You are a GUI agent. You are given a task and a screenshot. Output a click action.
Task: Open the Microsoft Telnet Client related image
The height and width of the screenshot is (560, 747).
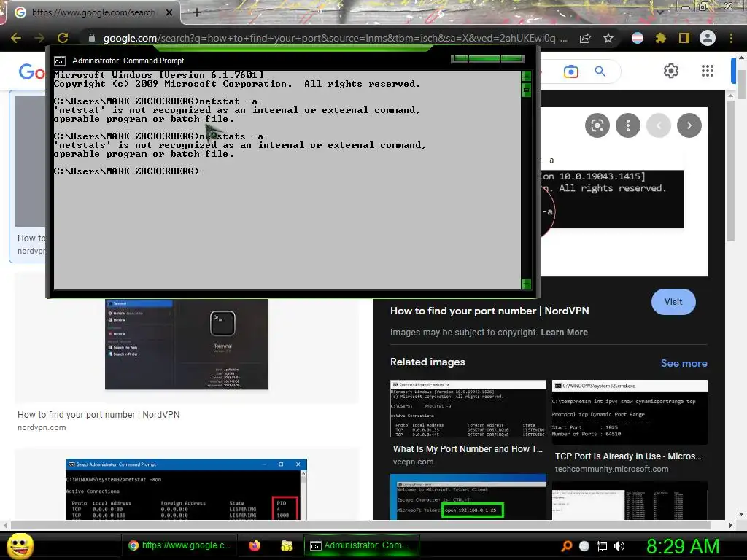click(x=468, y=497)
